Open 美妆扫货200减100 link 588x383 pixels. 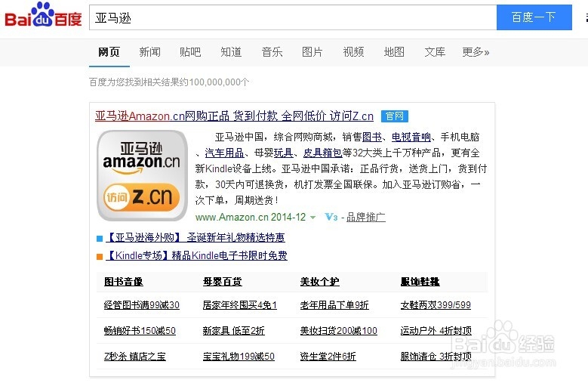point(339,330)
